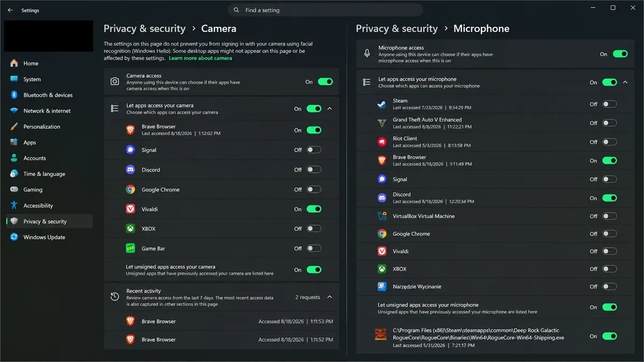Click the Time & language sidebar icon

click(x=14, y=174)
